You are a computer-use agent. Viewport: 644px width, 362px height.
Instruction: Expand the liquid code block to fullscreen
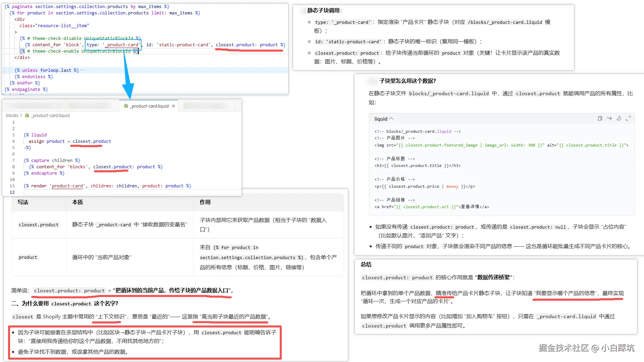628,118
